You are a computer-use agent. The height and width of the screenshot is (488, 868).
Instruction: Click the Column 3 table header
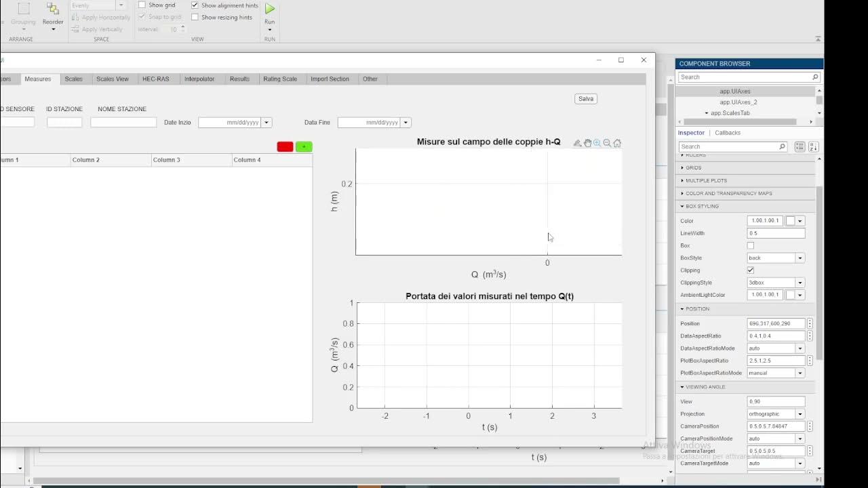(191, 160)
